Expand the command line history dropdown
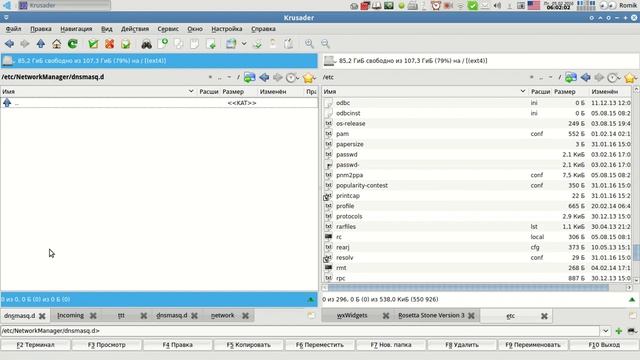Image resolution: width=640 pixels, height=360 pixels. point(605,331)
